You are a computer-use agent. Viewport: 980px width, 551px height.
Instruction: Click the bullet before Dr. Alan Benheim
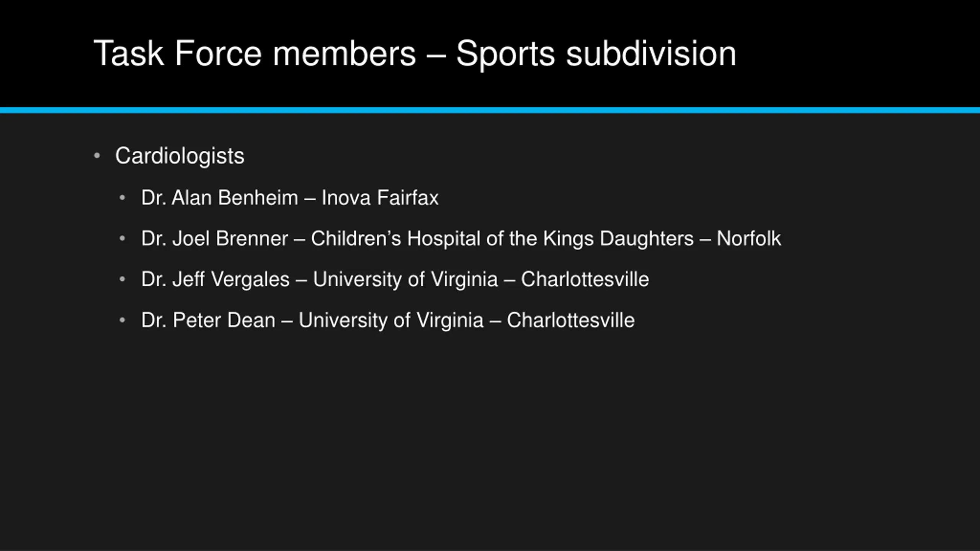(122, 197)
